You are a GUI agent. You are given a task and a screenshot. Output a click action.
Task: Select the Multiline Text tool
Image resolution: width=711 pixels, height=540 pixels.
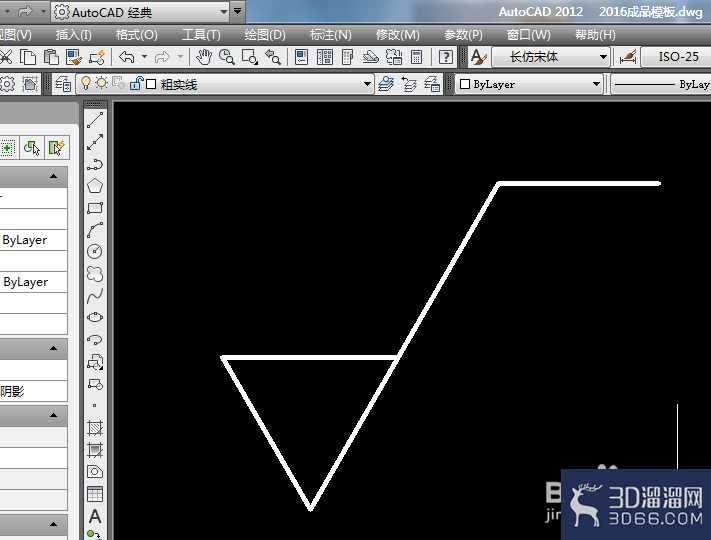[x=95, y=516]
